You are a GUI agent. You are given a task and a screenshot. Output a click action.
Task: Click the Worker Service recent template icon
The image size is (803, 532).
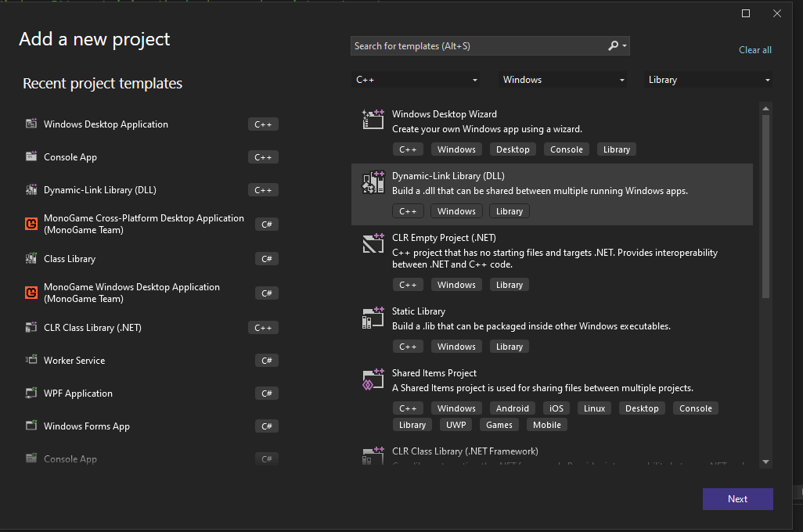pyautogui.click(x=31, y=361)
